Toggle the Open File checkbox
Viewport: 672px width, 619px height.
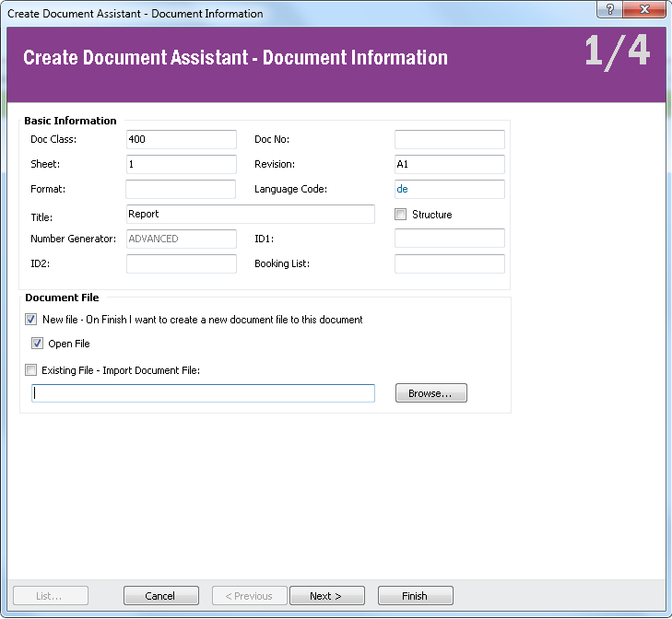pos(38,344)
